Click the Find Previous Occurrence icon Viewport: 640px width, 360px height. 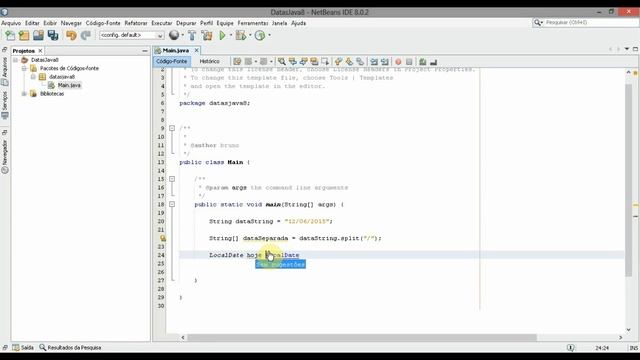(x=293, y=62)
